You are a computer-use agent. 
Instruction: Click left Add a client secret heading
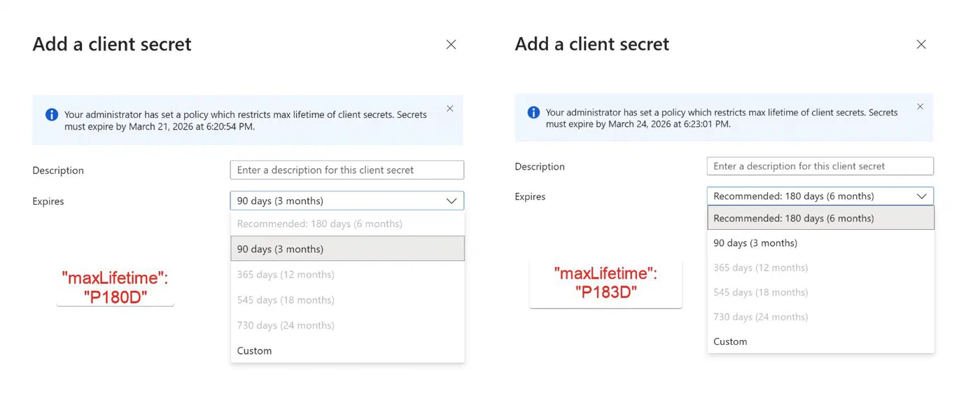click(112, 44)
